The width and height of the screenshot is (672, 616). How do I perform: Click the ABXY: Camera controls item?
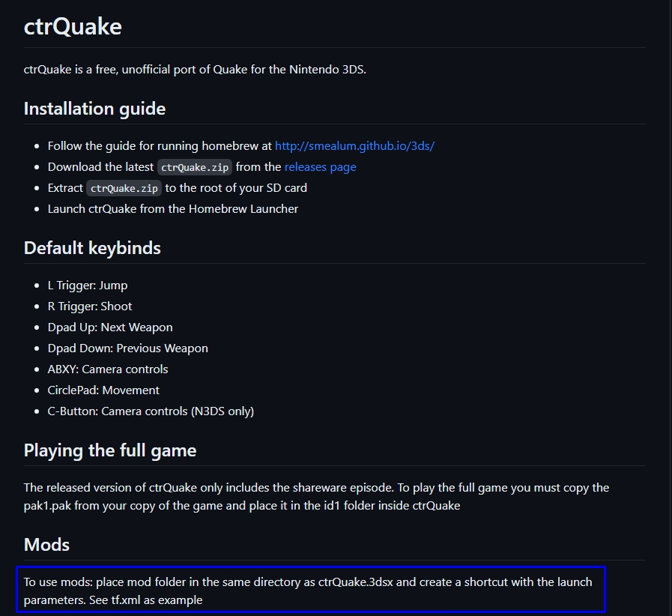(108, 369)
